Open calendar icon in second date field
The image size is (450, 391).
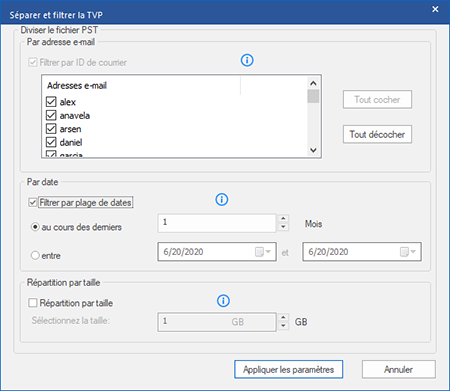pyautogui.click(x=404, y=252)
